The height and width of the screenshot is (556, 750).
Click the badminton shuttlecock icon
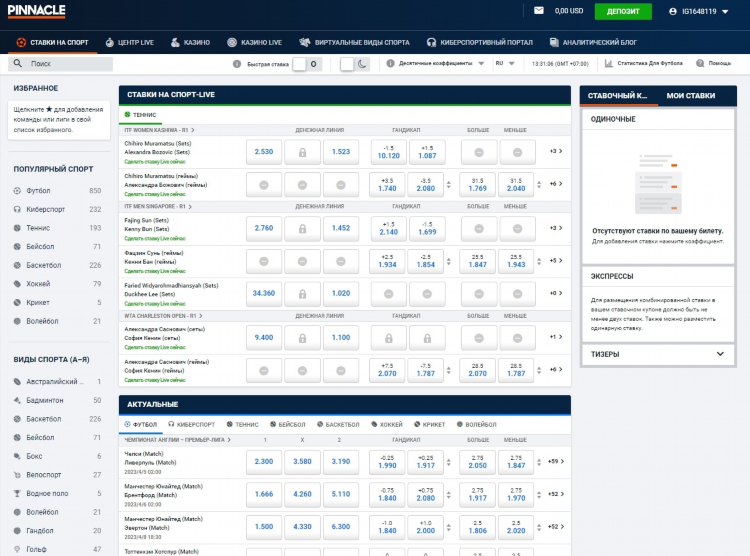click(17, 400)
